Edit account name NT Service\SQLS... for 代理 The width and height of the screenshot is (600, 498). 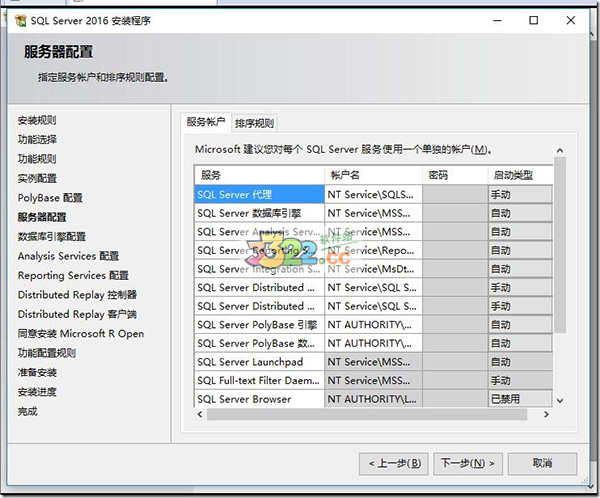tap(373, 194)
